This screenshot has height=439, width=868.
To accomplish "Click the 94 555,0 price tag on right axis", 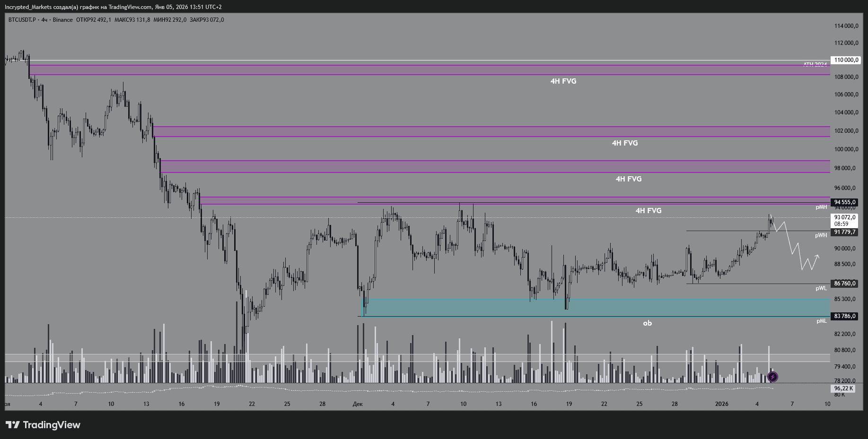I will click(845, 202).
